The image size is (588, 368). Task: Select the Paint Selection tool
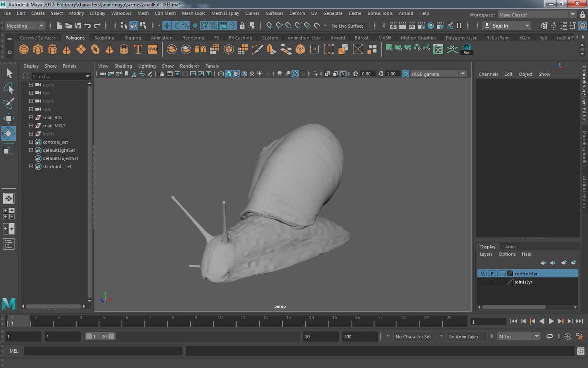click(x=9, y=103)
